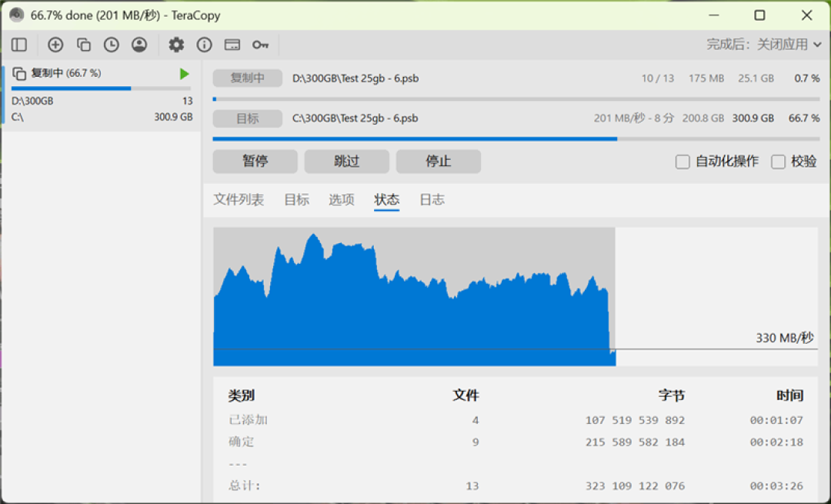Click the overall target progress bar
This screenshot has width=831, height=504.
coord(516,139)
